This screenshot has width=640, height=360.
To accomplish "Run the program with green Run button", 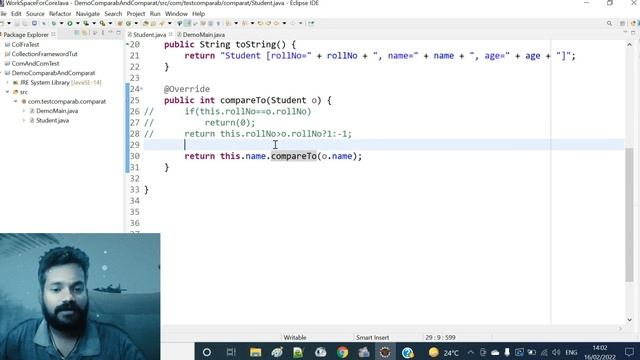I will pyautogui.click(x=70, y=23).
